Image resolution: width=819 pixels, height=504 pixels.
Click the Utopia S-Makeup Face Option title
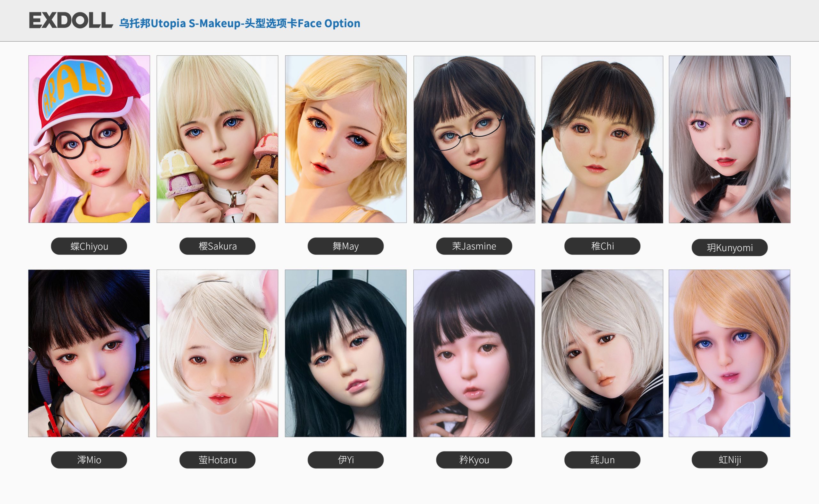[240, 23]
